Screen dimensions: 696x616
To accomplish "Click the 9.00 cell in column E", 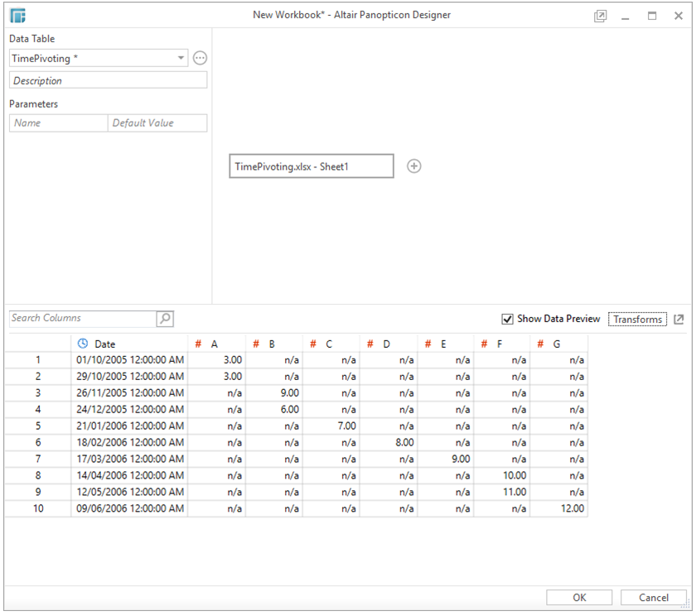I will [446, 459].
